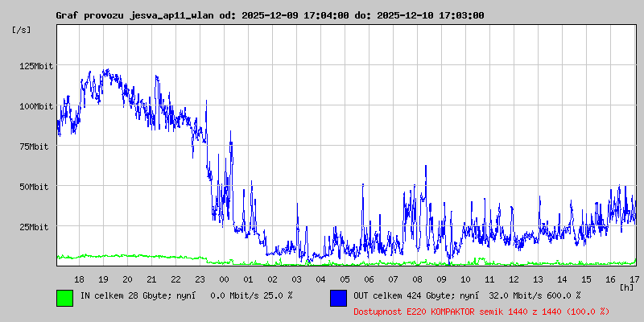Click the '18' hour label on x-axis
Screen dimensions: 644x322
(x=79, y=279)
